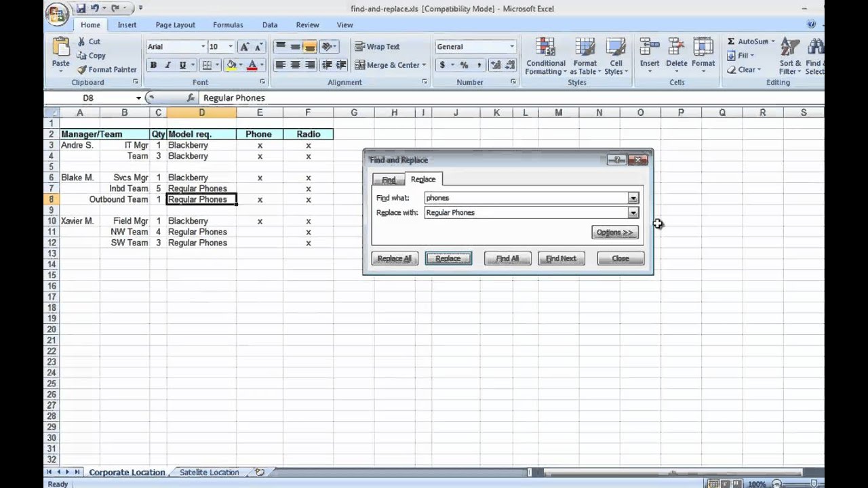Expand the Merge & Center dropdown arrow
This screenshot has width=868, height=488.
click(x=424, y=65)
